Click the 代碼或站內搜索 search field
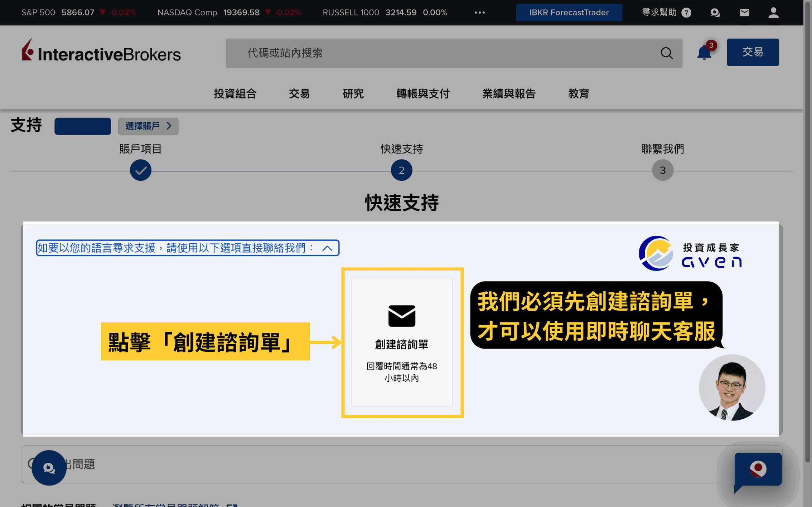812x507 pixels. pos(454,53)
